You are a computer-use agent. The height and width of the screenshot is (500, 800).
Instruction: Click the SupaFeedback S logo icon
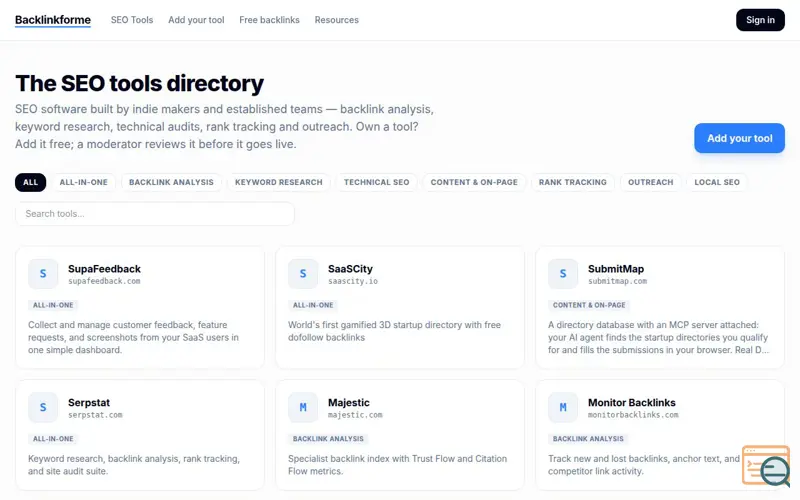coord(43,274)
